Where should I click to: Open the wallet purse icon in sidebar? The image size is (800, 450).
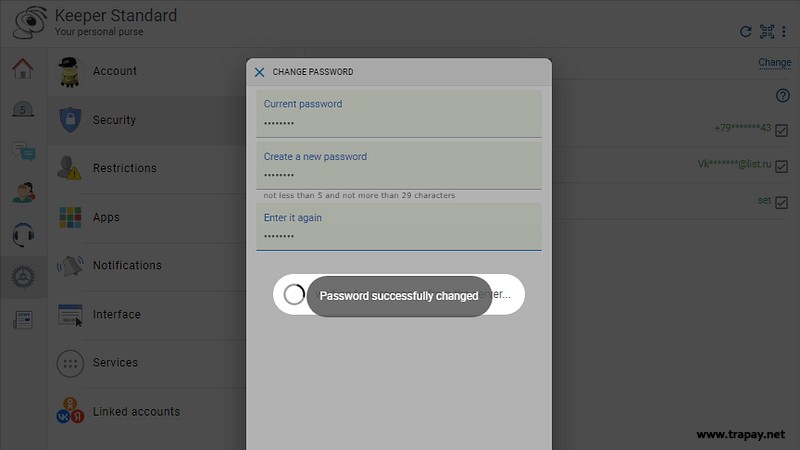pyautogui.click(x=22, y=110)
